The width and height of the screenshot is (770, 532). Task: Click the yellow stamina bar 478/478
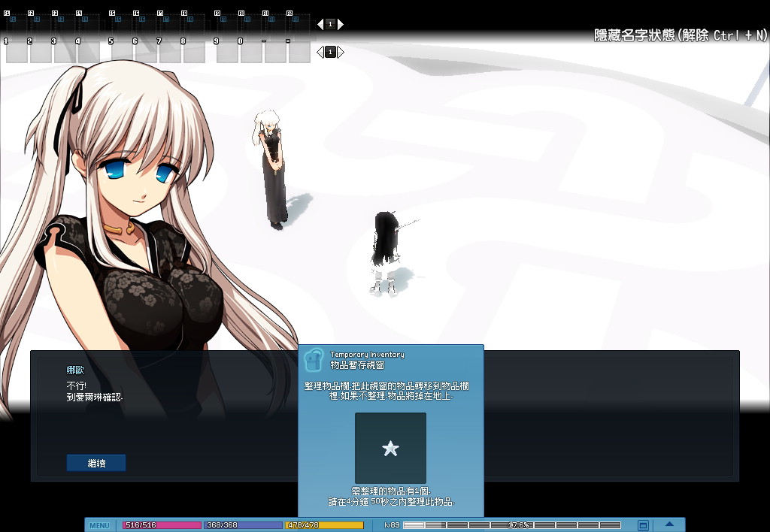[x=324, y=525]
